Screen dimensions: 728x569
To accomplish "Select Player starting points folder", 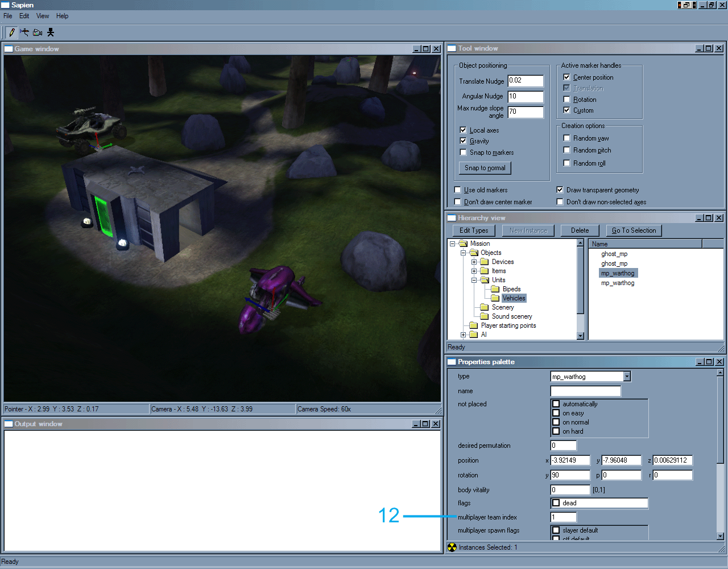I will click(x=508, y=325).
